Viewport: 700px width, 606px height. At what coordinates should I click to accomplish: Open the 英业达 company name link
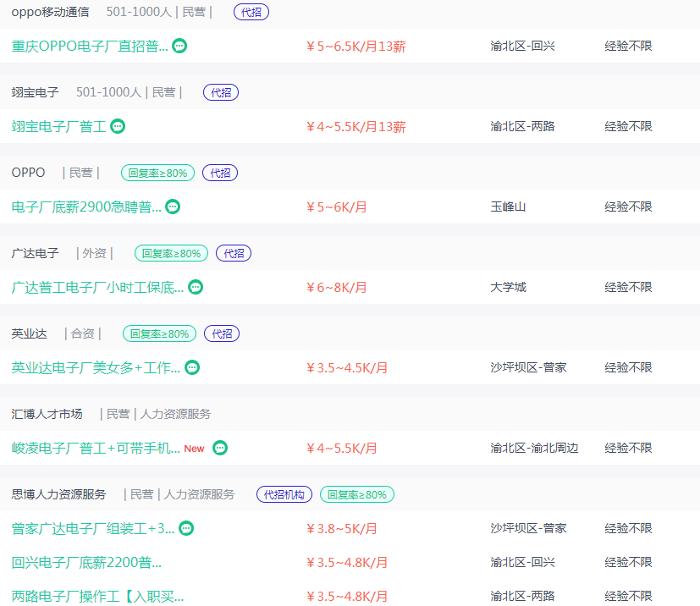(30, 333)
